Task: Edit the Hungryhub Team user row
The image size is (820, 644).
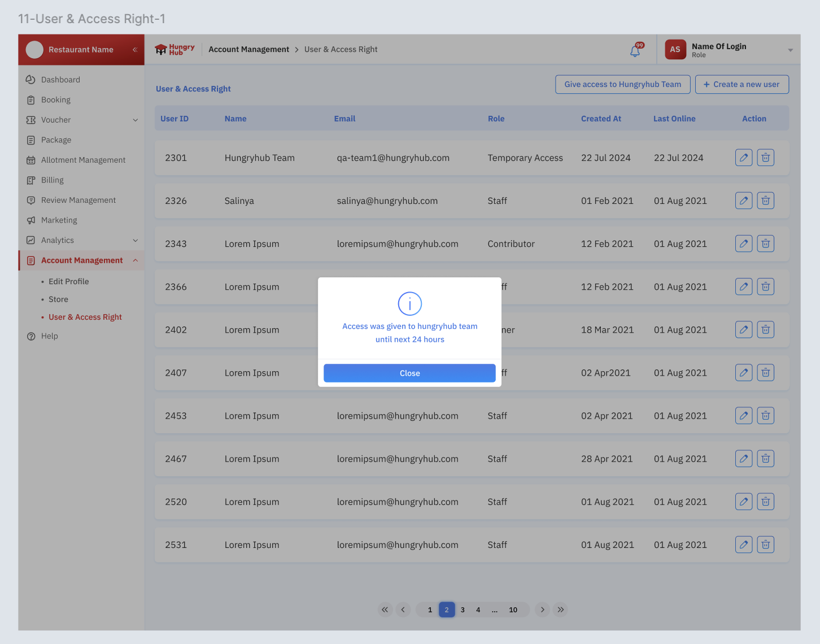Action: pyautogui.click(x=744, y=158)
